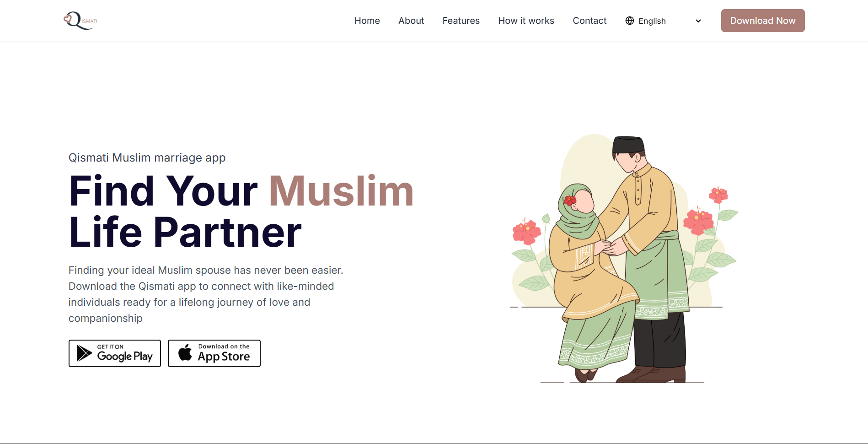Open How it works in the navigation
This screenshot has height=444, width=868.
526,21
